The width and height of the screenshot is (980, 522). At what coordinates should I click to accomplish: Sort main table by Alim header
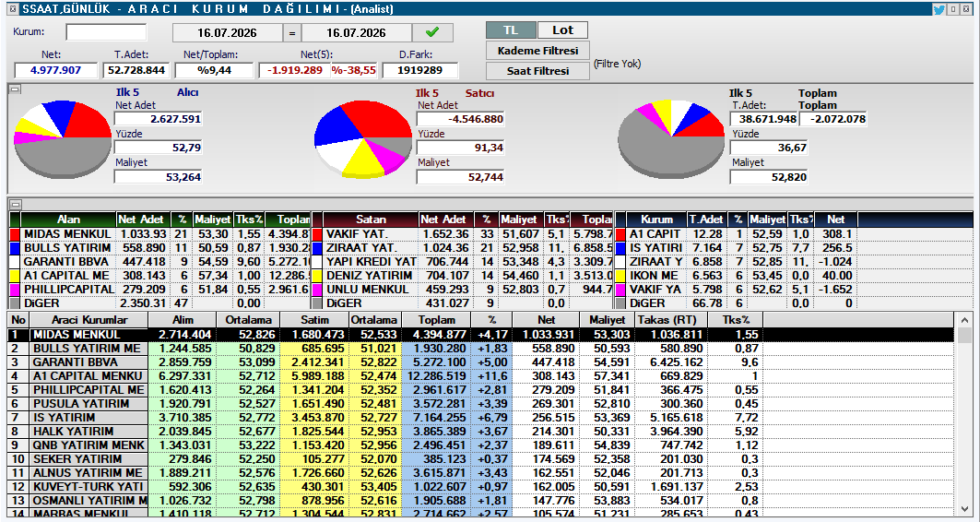tap(182, 319)
